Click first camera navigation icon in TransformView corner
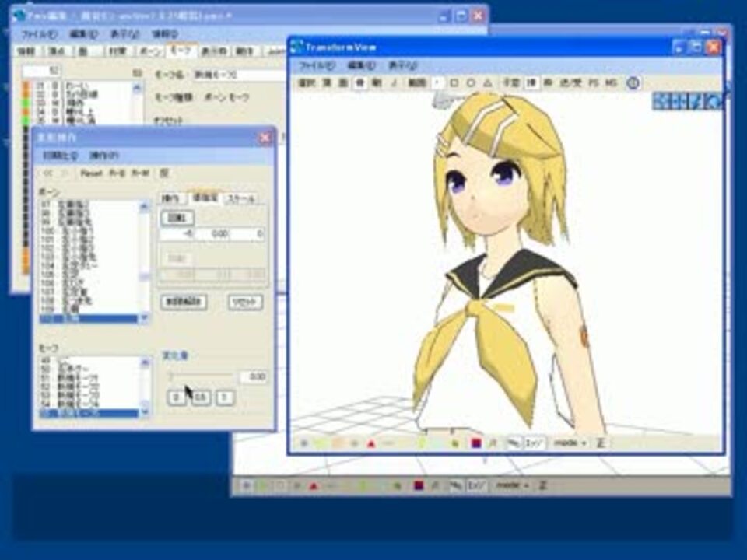Screen dimensions: 747x560 [x=661, y=101]
